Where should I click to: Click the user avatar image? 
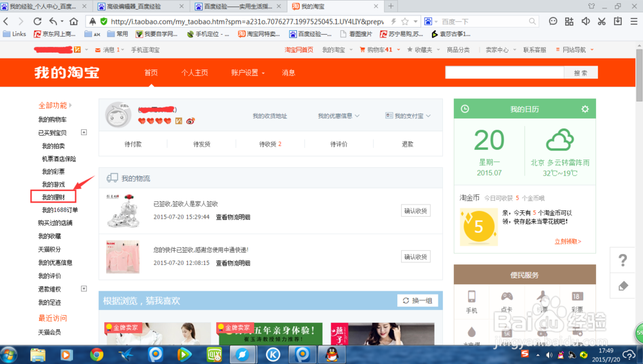click(x=118, y=114)
